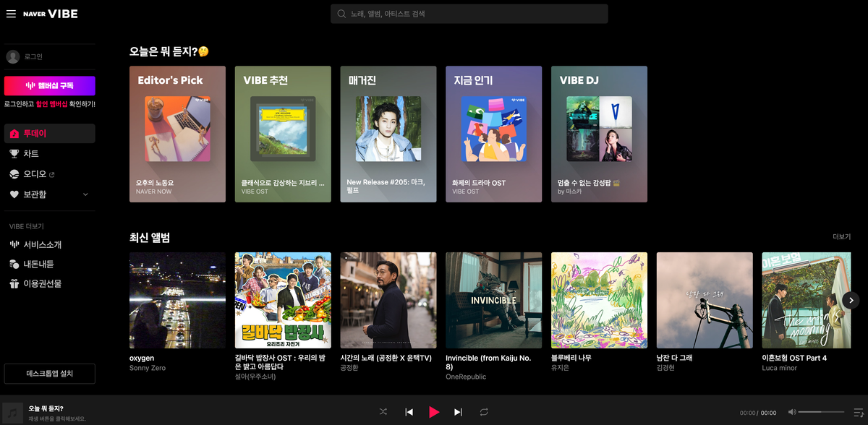Click the 최신 앨범 section heading
The width and height of the screenshot is (868, 425).
(150, 237)
